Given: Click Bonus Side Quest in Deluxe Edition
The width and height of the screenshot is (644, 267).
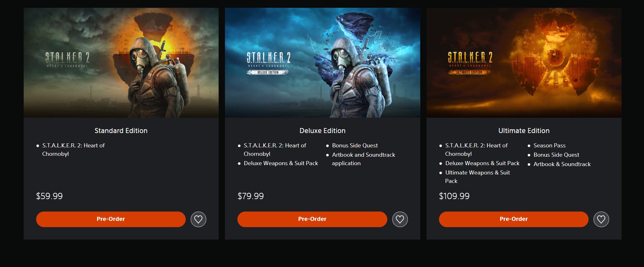Looking at the screenshot, I should (x=355, y=145).
